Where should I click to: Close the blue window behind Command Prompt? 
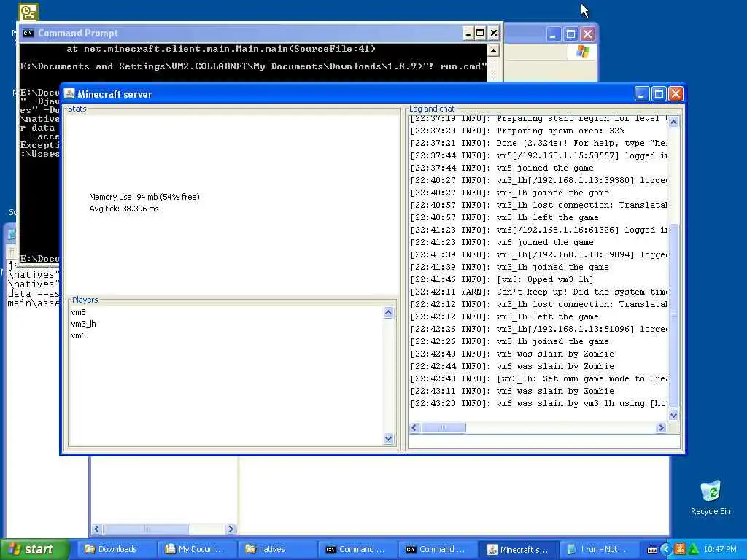[587, 34]
